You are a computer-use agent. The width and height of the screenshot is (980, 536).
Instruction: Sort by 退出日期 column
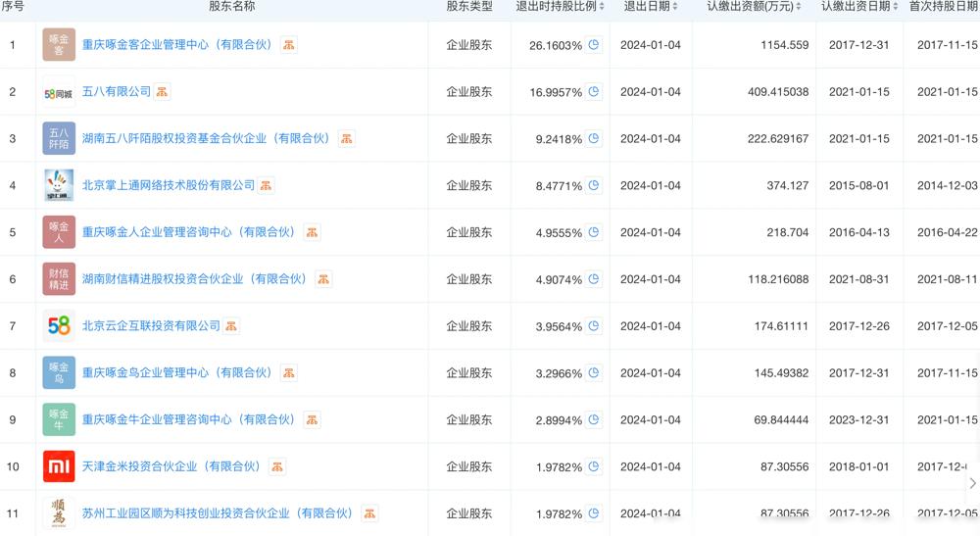click(x=675, y=6)
